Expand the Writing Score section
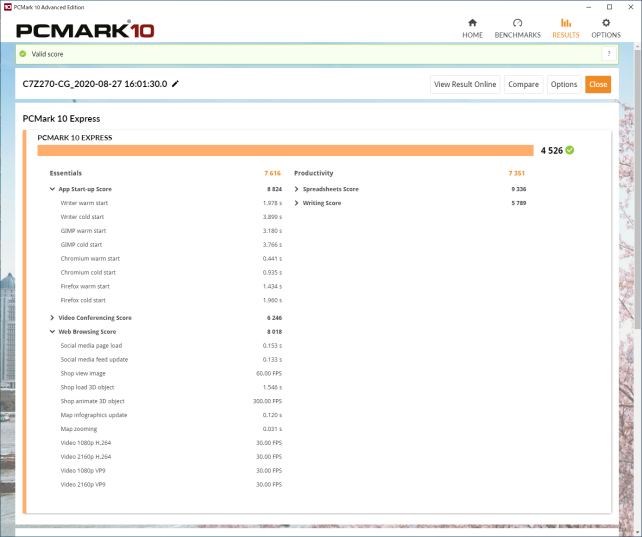The image size is (642, 537). pyautogui.click(x=296, y=203)
